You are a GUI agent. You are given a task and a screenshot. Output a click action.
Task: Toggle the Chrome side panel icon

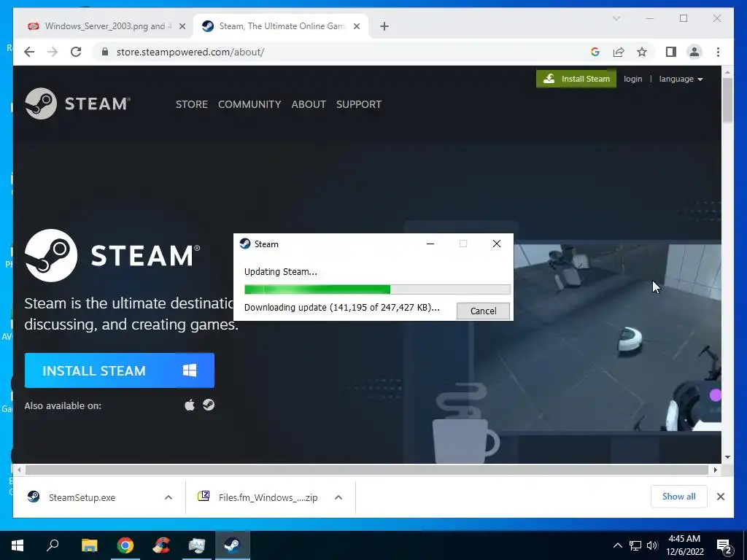pyautogui.click(x=671, y=52)
